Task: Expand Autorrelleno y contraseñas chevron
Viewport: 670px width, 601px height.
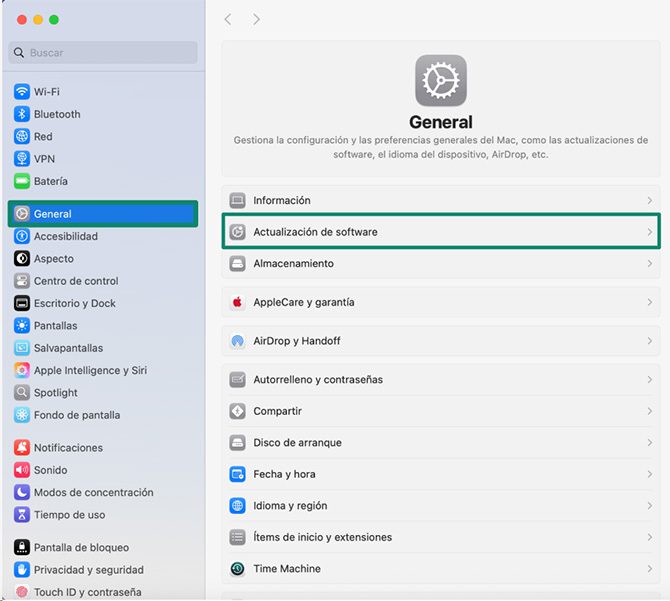Action: click(x=649, y=379)
